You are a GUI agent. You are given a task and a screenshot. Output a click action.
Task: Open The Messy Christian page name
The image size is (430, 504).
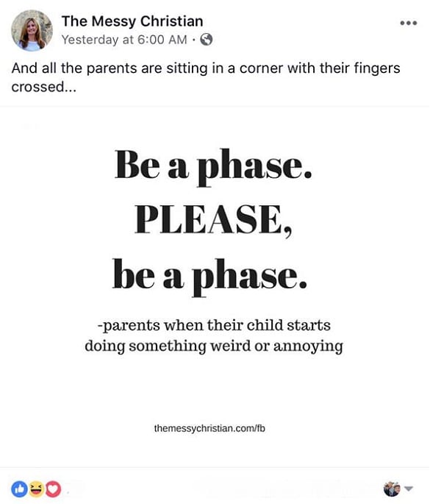coord(132,21)
